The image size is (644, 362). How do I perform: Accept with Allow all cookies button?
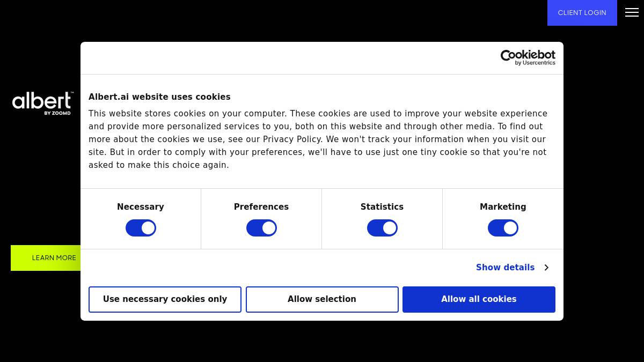coord(479,299)
